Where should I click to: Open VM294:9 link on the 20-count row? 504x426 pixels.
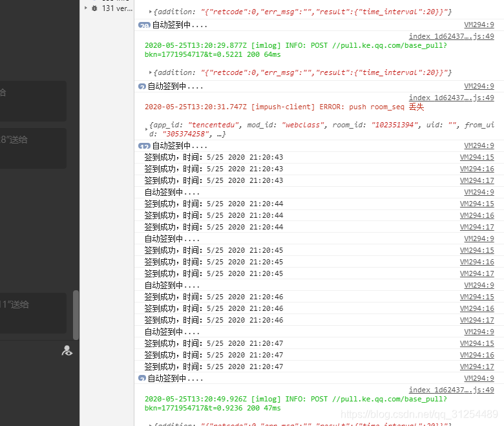(479, 25)
